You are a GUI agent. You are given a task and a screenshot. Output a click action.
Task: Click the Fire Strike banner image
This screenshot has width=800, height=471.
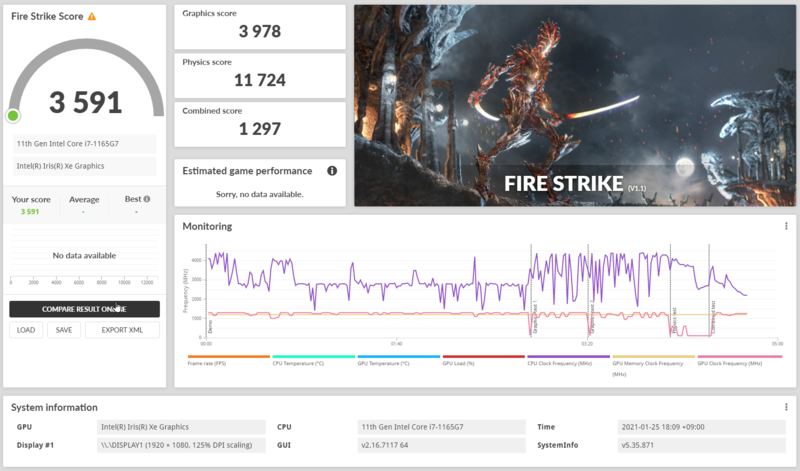tap(575, 106)
